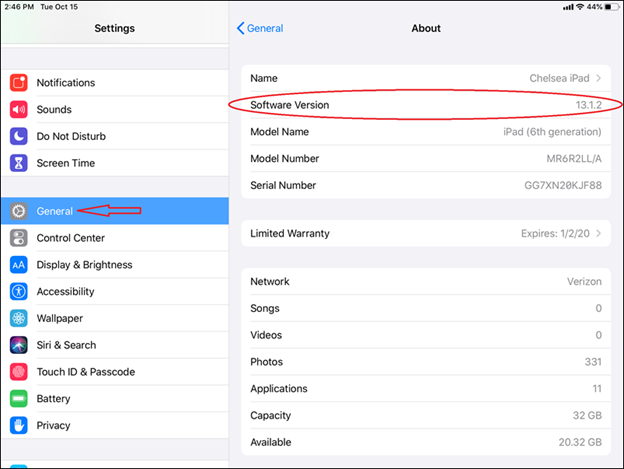
Task: Tap the Applications row label
Action: pos(279,389)
